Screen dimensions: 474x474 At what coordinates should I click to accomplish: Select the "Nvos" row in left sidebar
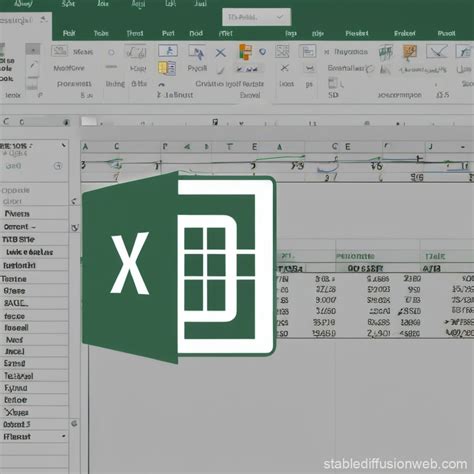click(x=34, y=340)
